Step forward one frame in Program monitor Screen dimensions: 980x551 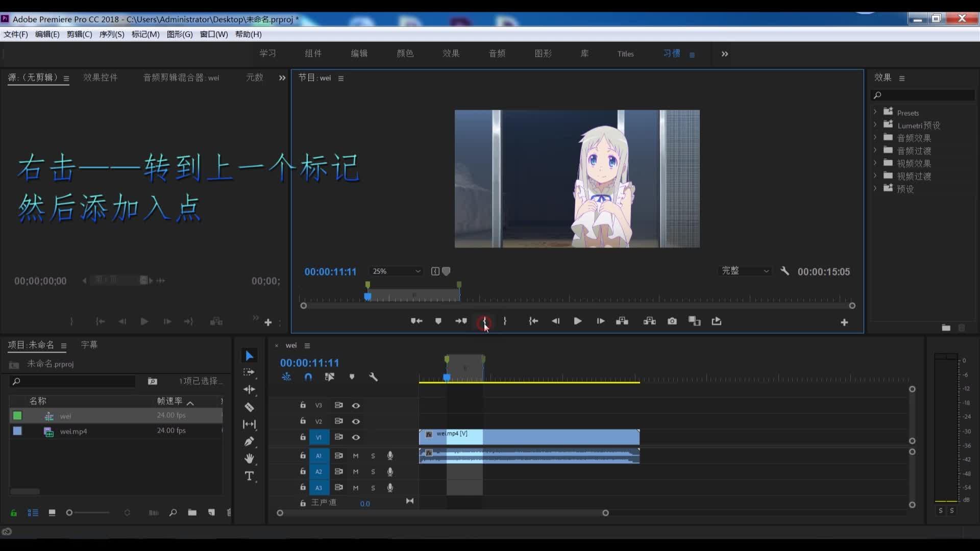click(600, 321)
